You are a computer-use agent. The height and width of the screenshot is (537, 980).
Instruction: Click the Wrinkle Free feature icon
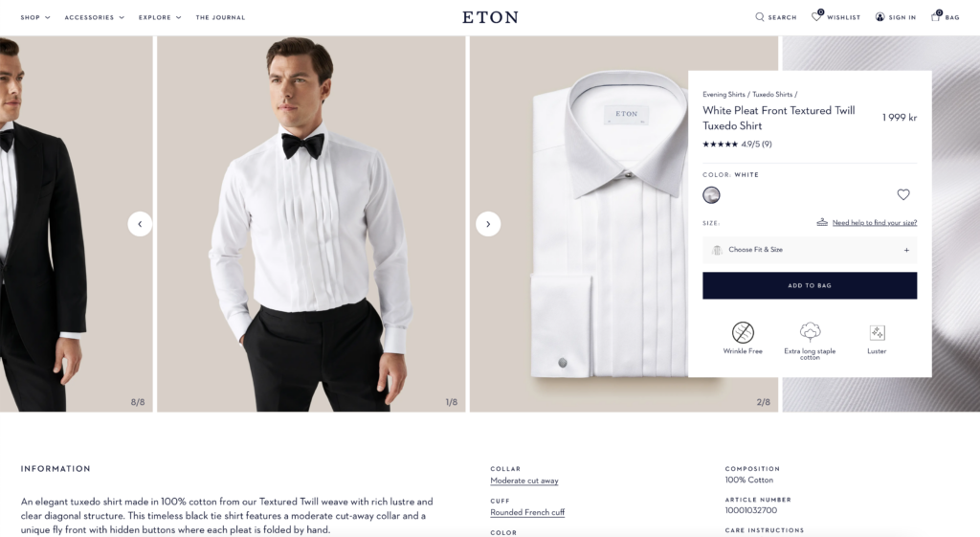tap(743, 332)
